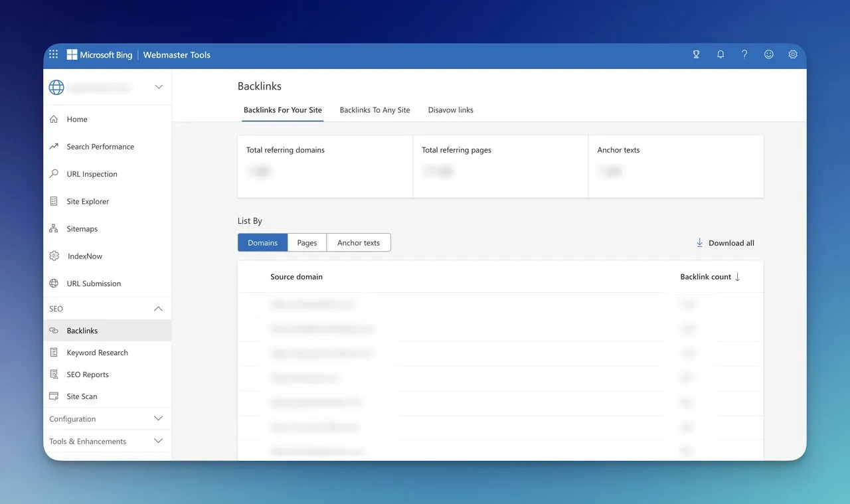Viewport: 850px width, 504px height.
Task: Click the IndexNow gear icon
Action: click(54, 256)
